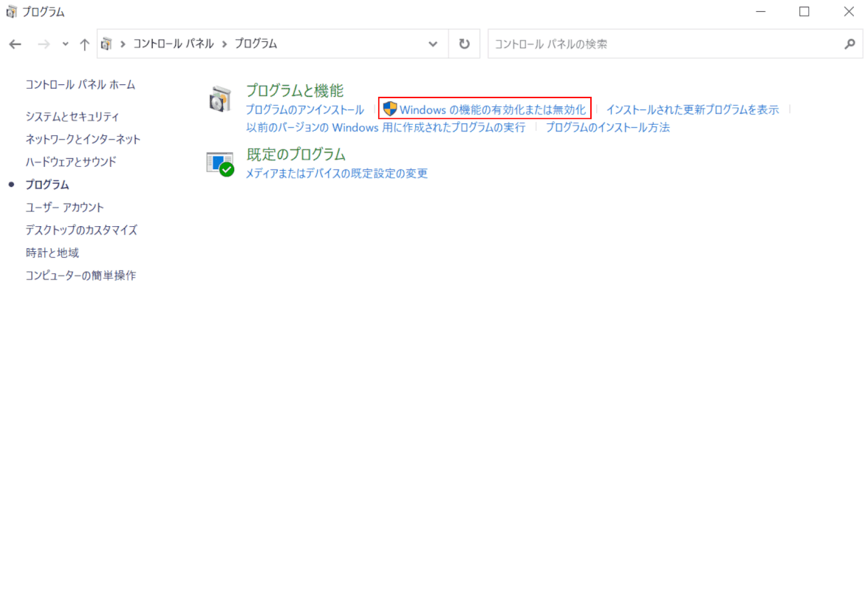The image size is (868, 591).
Task: Open プログラムのインストール方法 link
Action: pos(608,128)
